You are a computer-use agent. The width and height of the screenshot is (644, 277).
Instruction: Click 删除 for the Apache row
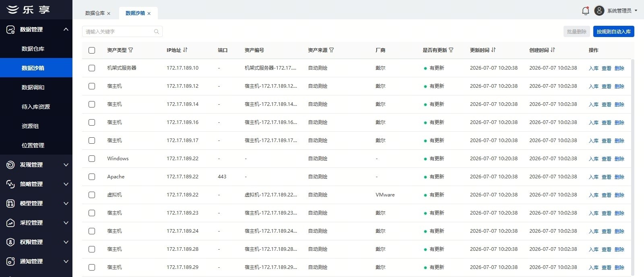pos(619,177)
